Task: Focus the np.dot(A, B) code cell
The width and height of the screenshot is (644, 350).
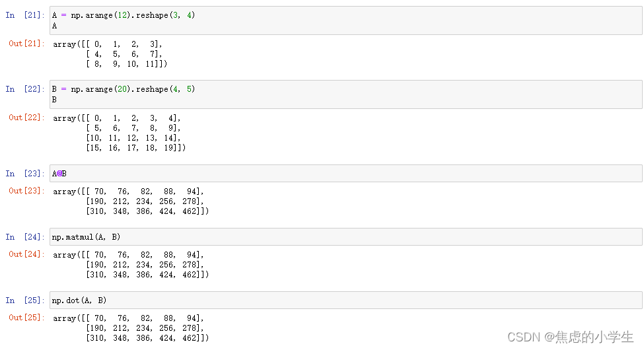Action: (345, 300)
